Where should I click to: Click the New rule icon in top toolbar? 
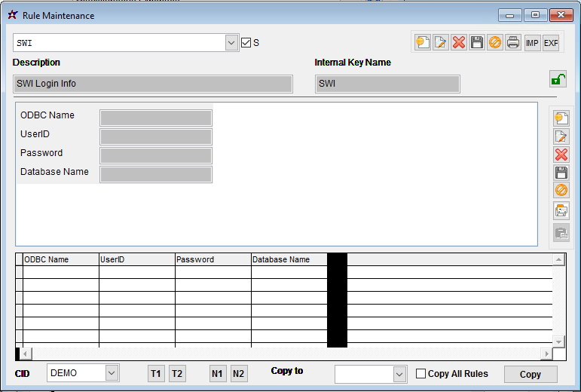tap(423, 43)
